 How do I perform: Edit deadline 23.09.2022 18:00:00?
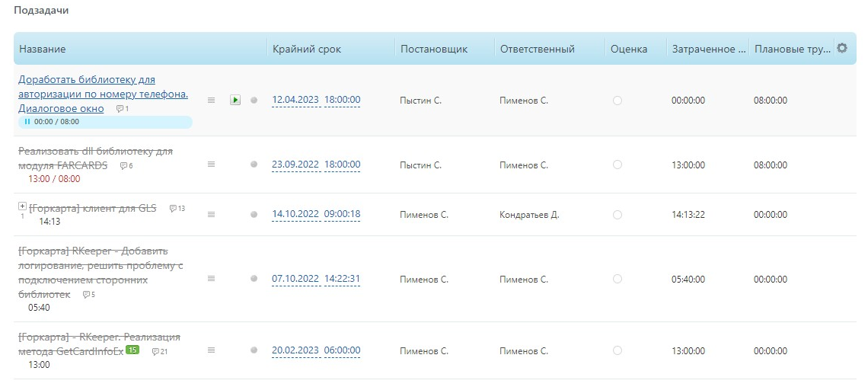(316, 164)
